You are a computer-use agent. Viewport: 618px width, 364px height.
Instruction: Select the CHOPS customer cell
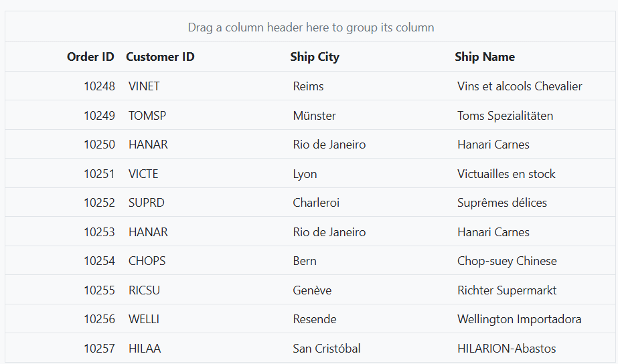(147, 261)
